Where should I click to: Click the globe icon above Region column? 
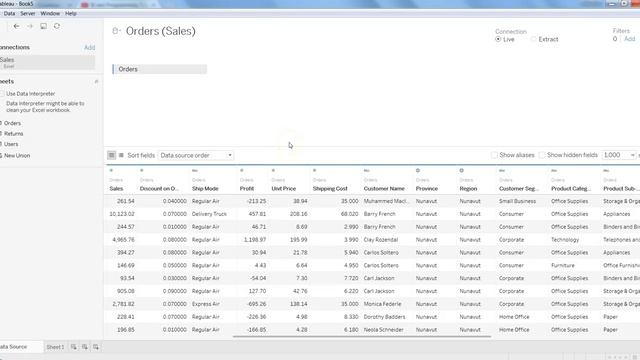[x=462, y=171]
